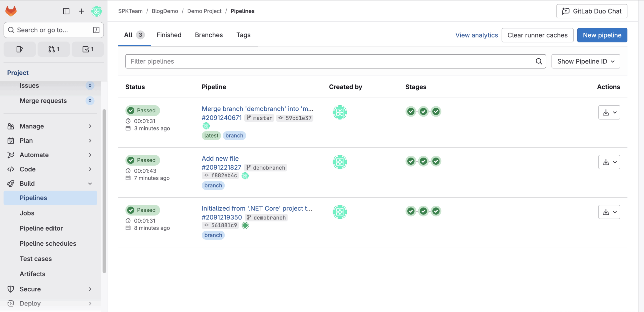
Task: Switch to the Finished tab
Action: [x=169, y=35]
